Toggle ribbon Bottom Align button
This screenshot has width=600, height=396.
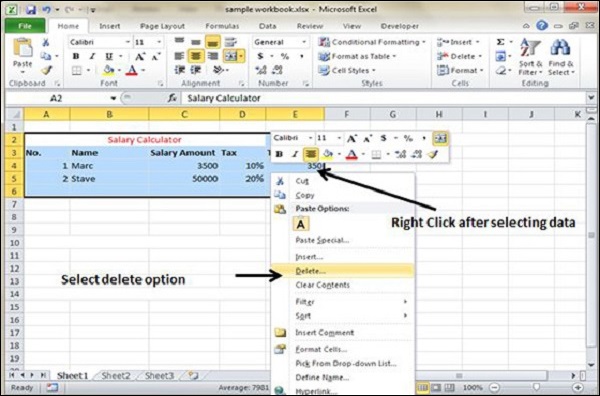coord(213,42)
